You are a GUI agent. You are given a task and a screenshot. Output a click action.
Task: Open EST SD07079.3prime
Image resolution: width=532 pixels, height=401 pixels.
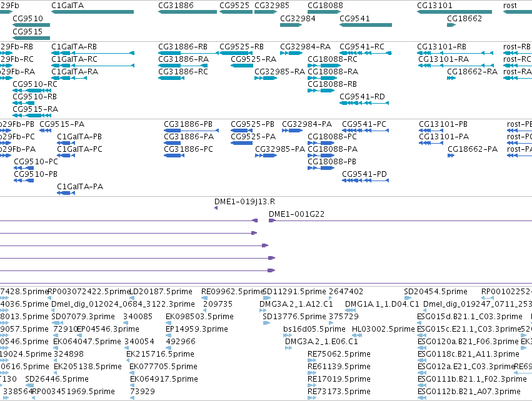point(83,317)
